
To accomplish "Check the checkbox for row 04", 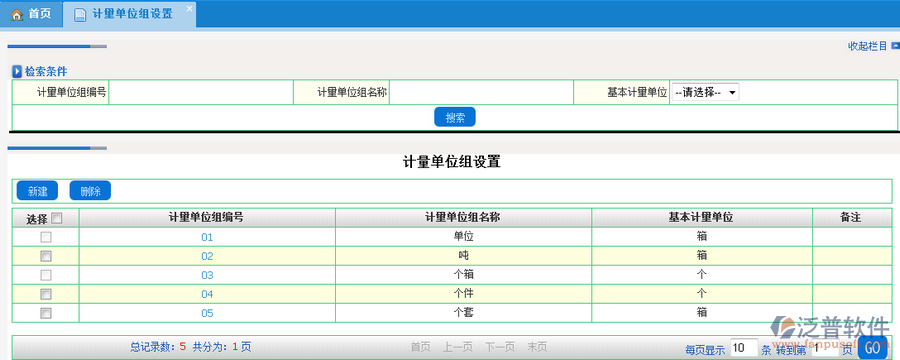I will 46,294.
